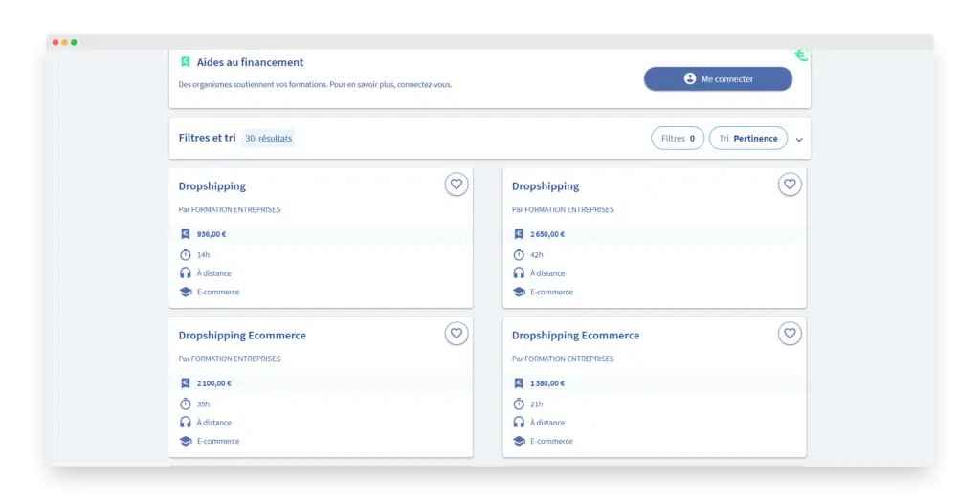Click the Me connecter button
Viewport: 980px width, 501px height.
(718, 79)
